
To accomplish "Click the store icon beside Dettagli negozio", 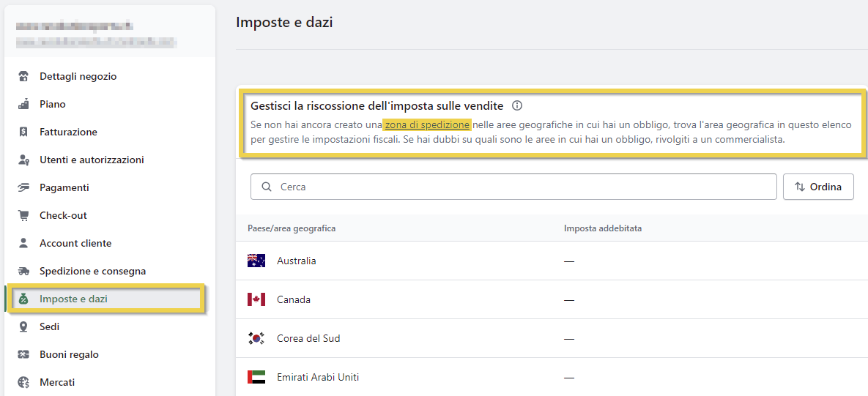I will pyautogui.click(x=23, y=77).
